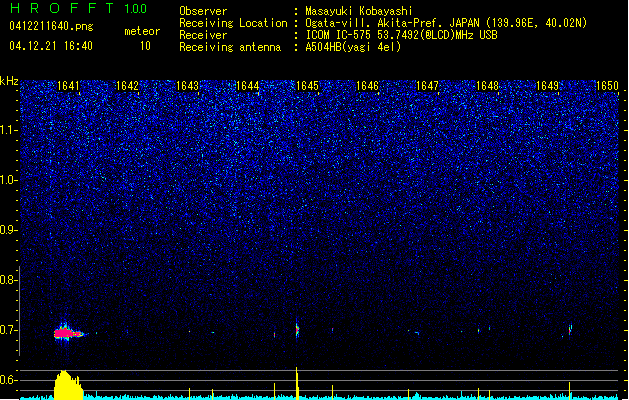Viewport: 629px width, 400px height.
Task: Click the meteor count value 10
Action: pyautogui.click(x=145, y=46)
